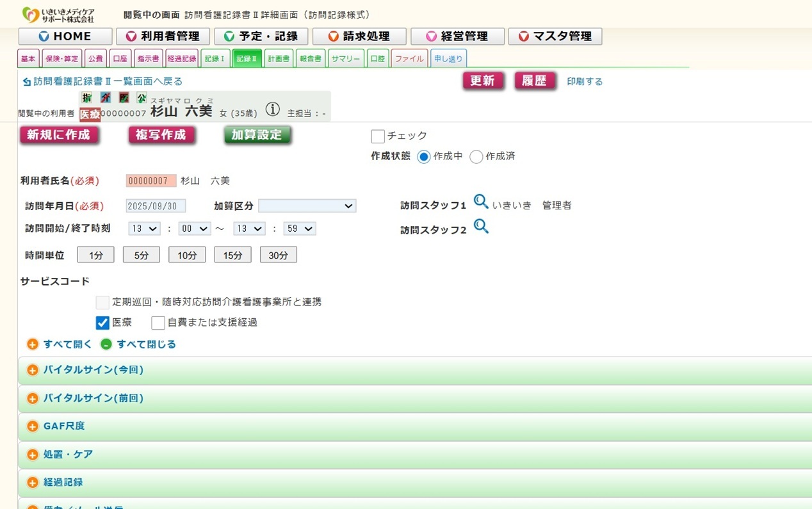
Task: Open the 請求処理 menu
Action: point(359,36)
